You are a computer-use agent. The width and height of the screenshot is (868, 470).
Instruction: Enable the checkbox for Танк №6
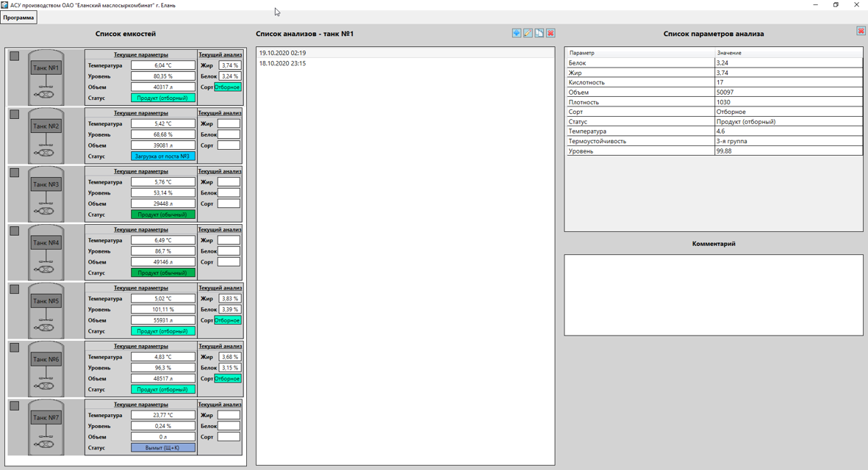[x=14, y=347]
